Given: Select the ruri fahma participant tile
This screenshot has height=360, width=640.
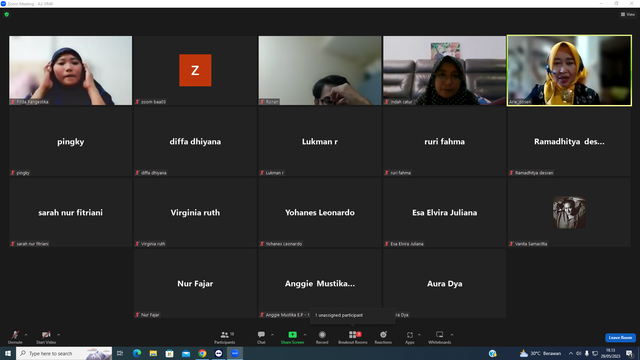Looking at the screenshot, I should (x=444, y=141).
